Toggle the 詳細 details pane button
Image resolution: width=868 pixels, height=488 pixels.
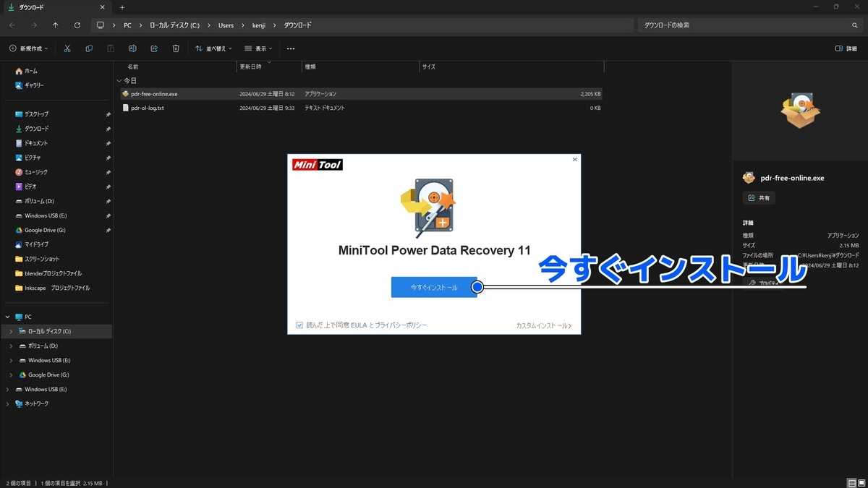click(846, 48)
